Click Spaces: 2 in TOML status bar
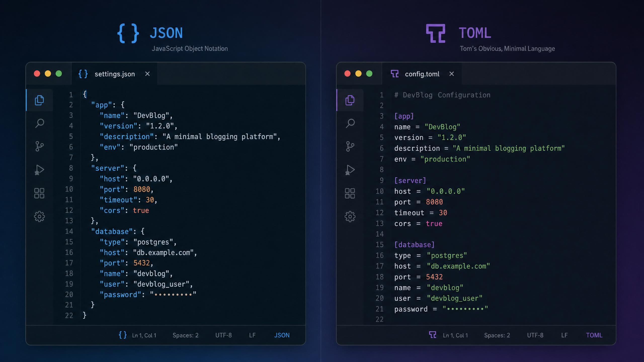 [x=497, y=335]
